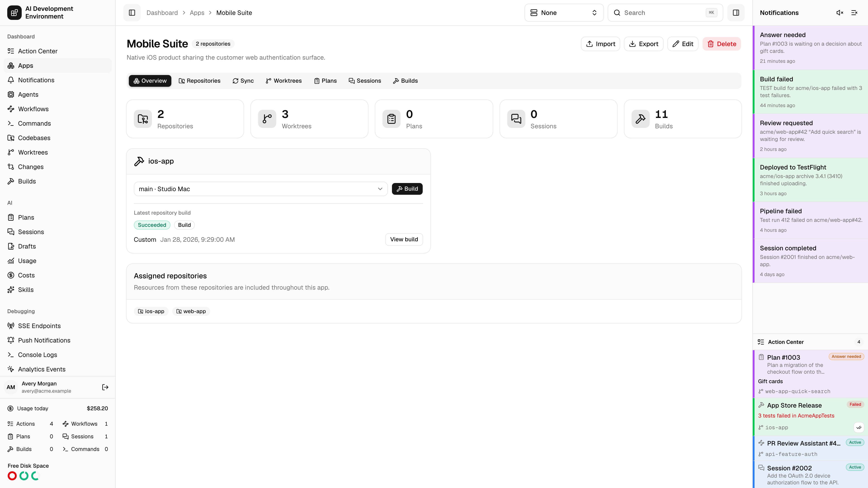Screen dimensions: 868x488
Task: Open Agents in the sidebar
Action: tap(58, 95)
